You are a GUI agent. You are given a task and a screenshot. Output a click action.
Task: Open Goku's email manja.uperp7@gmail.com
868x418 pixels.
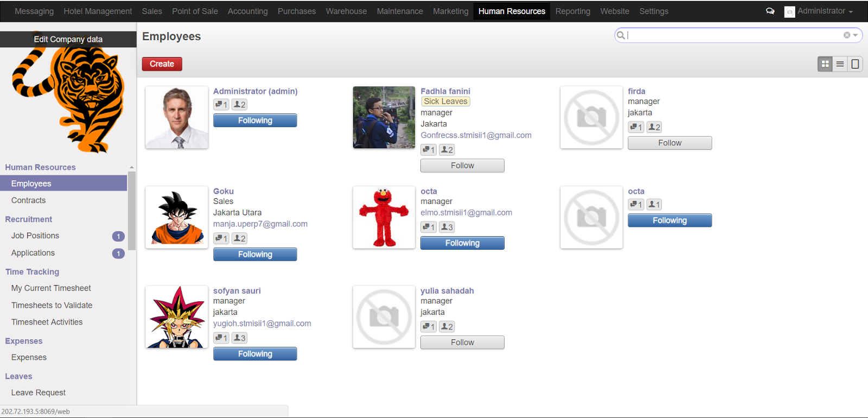[260, 224]
